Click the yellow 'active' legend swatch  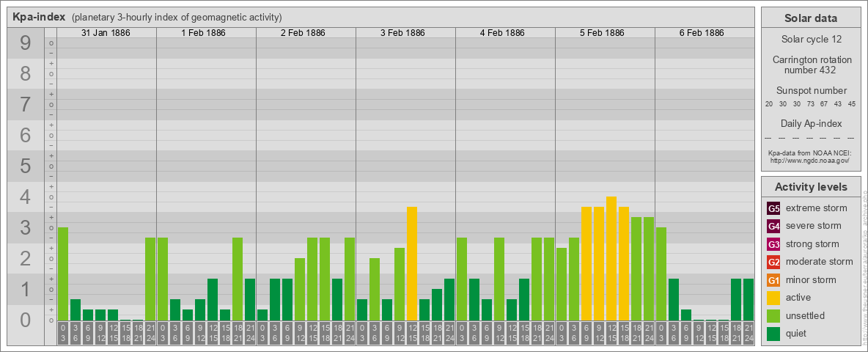(x=773, y=298)
